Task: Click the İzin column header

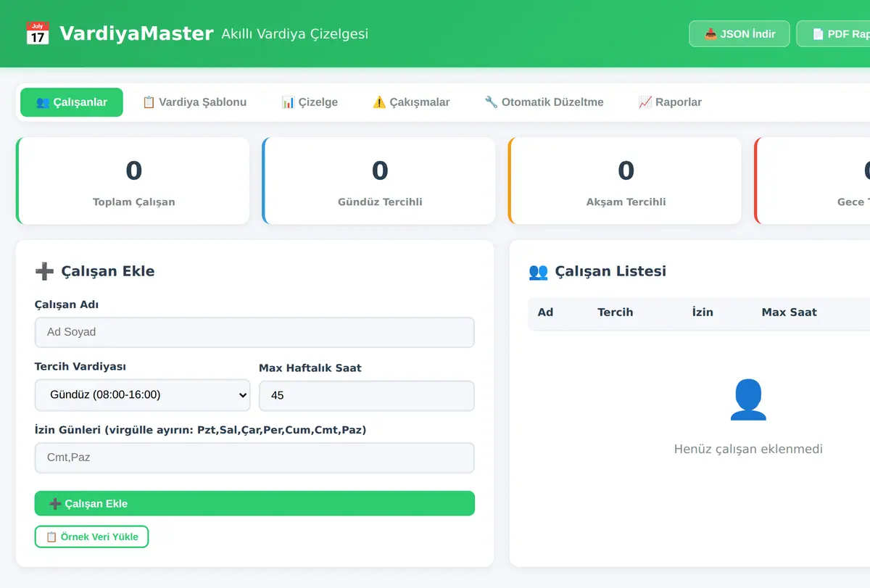Action: tap(703, 312)
